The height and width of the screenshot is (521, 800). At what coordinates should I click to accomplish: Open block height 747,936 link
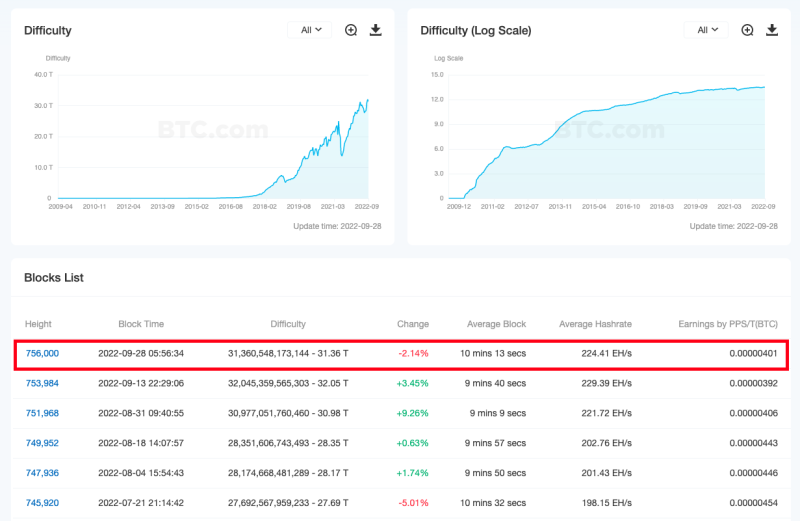tap(42, 473)
